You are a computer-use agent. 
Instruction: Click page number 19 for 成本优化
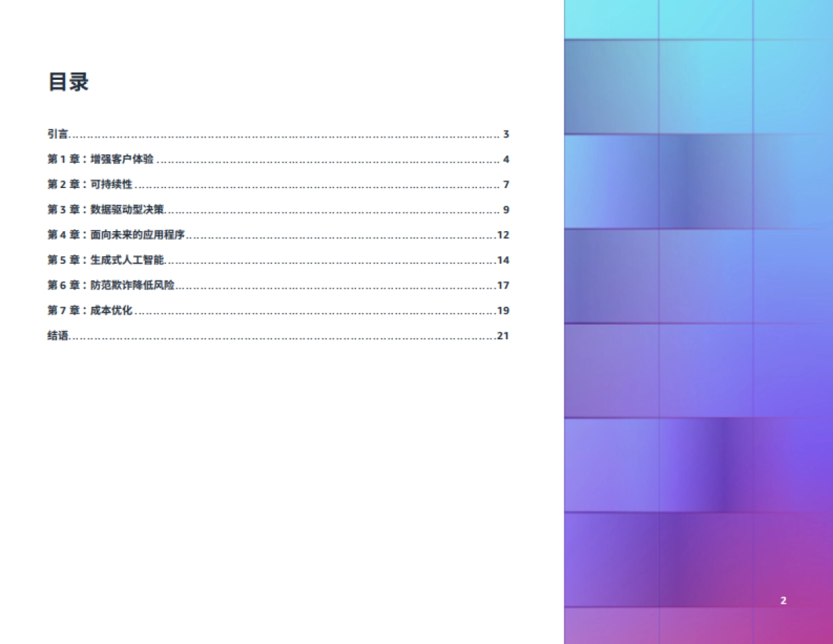click(503, 310)
